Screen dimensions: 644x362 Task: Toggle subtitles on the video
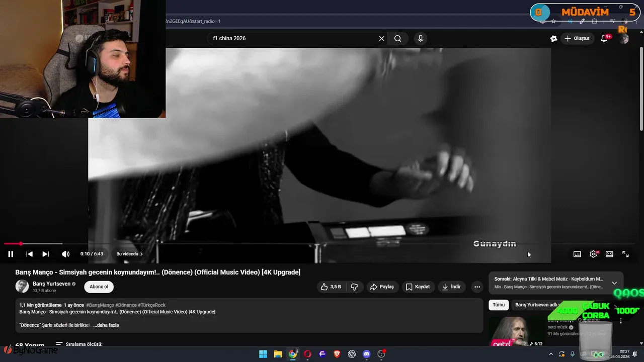pos(577,254)
